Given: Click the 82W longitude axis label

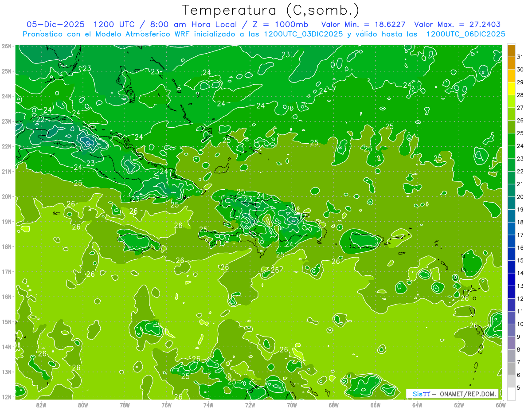Looking at the screenshot, I should click(x=41, y=405).
